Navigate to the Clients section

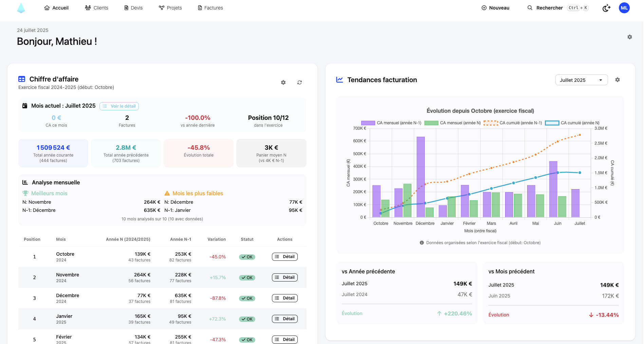97,7
